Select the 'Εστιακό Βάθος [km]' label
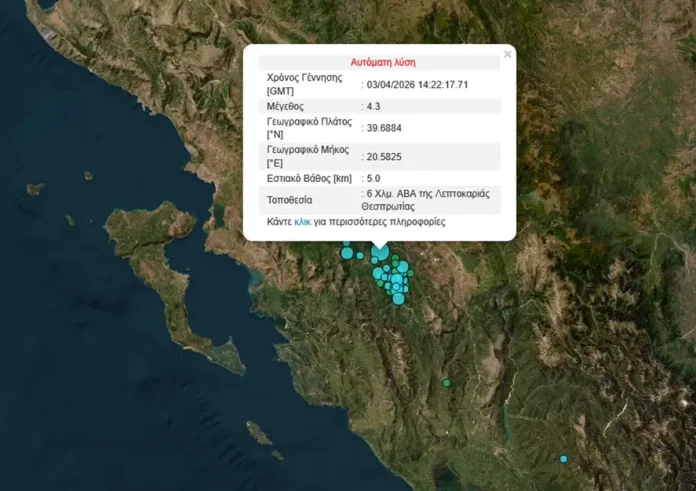The width and height of the screenshot is (696, 491). pos(309,178)
